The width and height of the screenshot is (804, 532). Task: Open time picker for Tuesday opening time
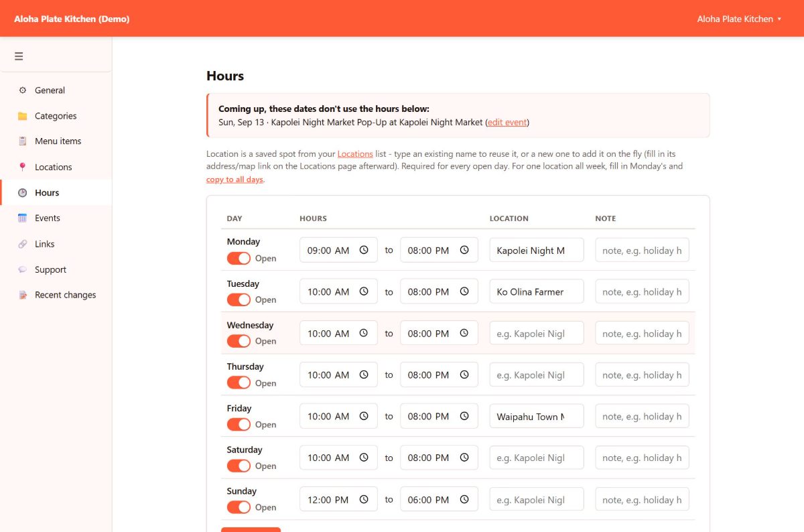(364, 291)
